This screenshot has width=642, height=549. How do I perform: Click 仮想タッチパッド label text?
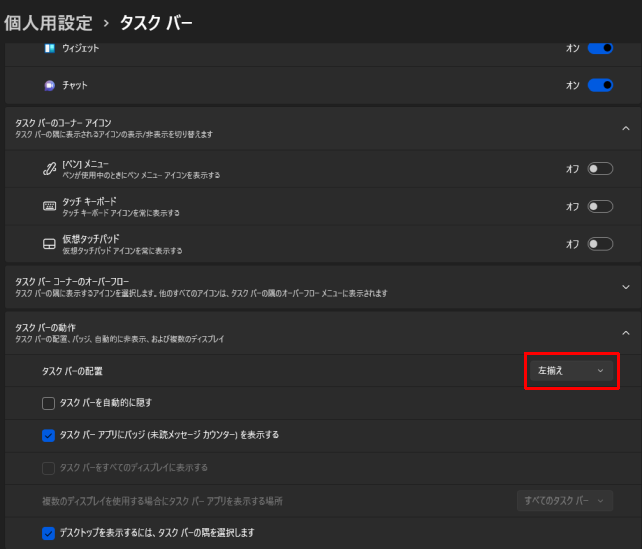(90, 239)
